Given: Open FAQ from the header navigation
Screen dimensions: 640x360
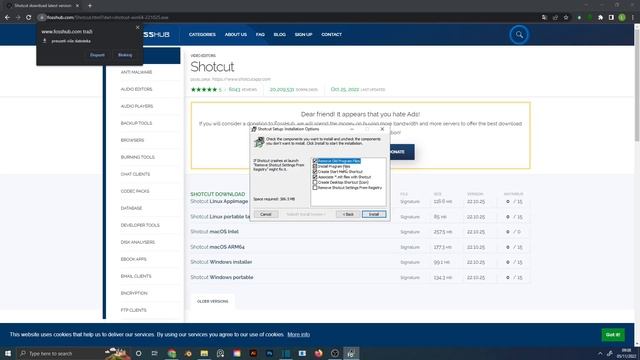Looking at the screenshot, I should [260, 35].
